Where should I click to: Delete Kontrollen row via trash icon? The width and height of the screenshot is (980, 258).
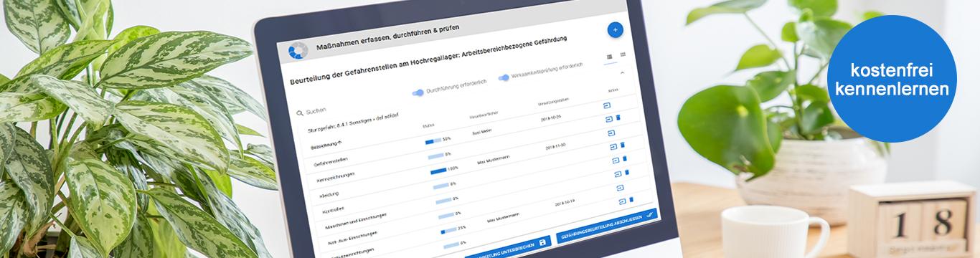(625, 159)
